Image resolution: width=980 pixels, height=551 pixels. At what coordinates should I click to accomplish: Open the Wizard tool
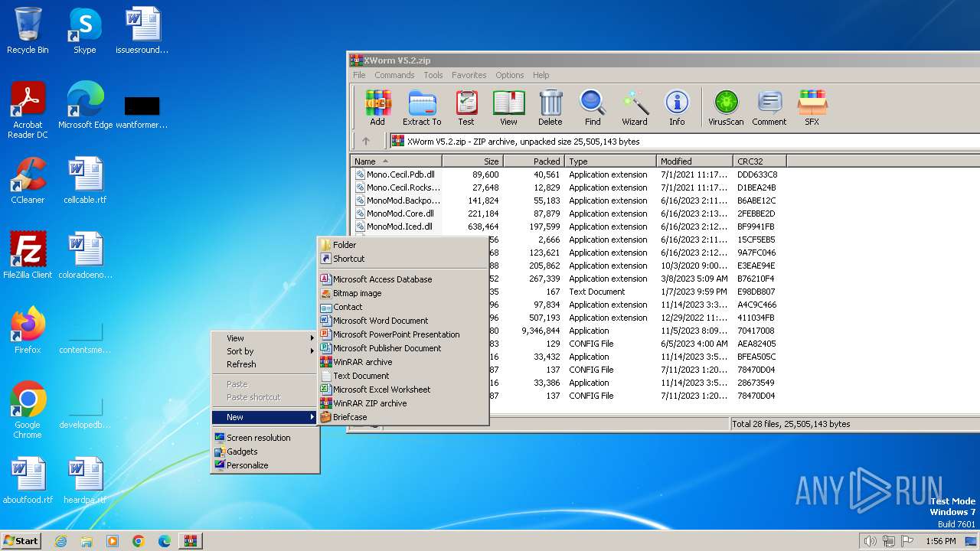635,108
